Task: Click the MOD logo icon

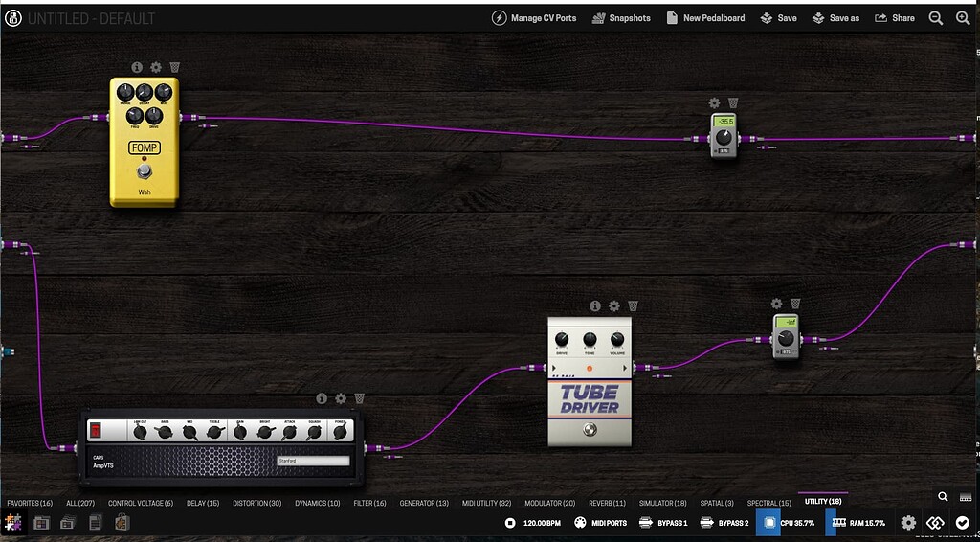Action: 12,18
